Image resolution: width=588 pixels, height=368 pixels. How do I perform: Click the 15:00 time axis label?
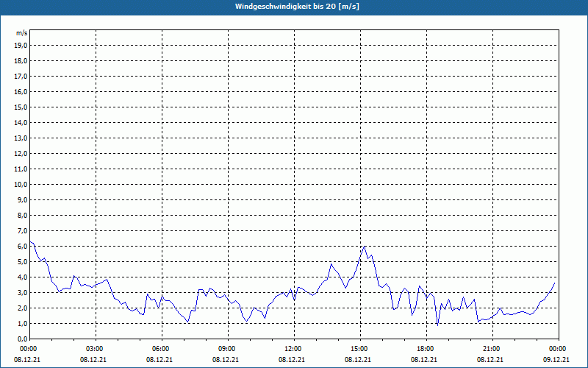coord(360,349)
